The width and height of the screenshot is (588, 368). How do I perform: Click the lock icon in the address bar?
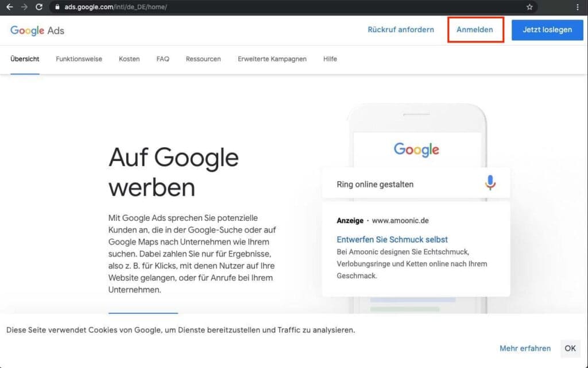coord(57,7)
